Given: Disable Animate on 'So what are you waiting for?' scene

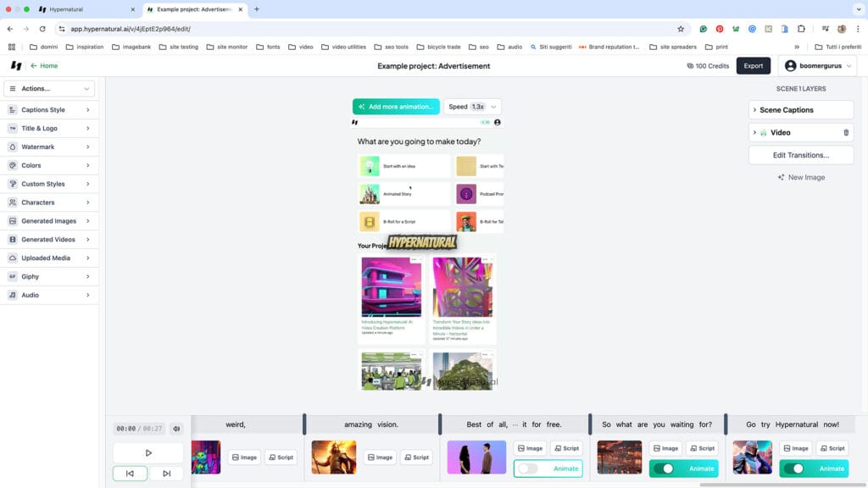Looking at the screenshot, I should 667,469.
